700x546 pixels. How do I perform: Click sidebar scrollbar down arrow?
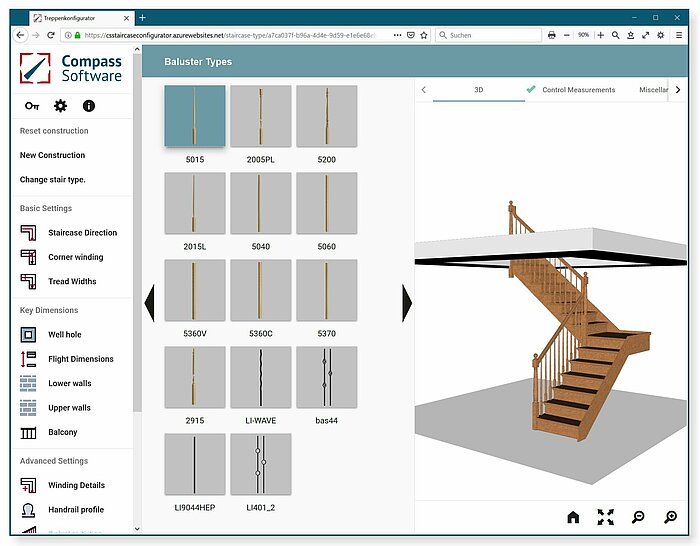137,529
